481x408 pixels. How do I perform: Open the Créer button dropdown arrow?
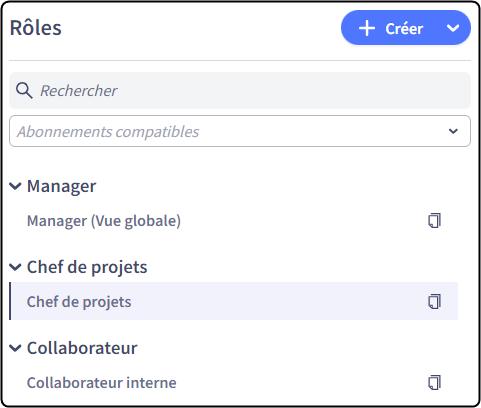(x=453, y=28)
